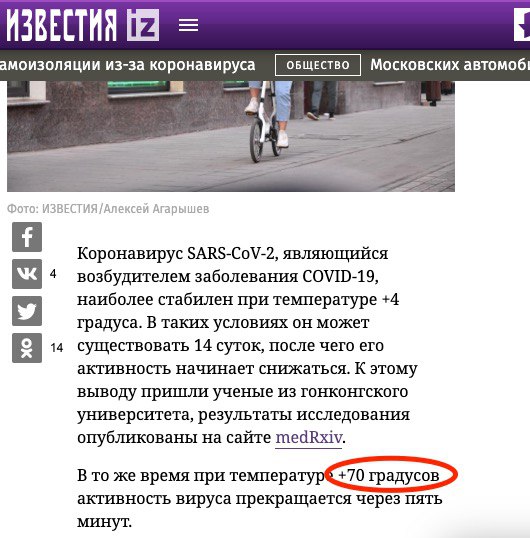
Task: Select the ОБЩЕСТВО category tag
Action: [x=318, y=65]
